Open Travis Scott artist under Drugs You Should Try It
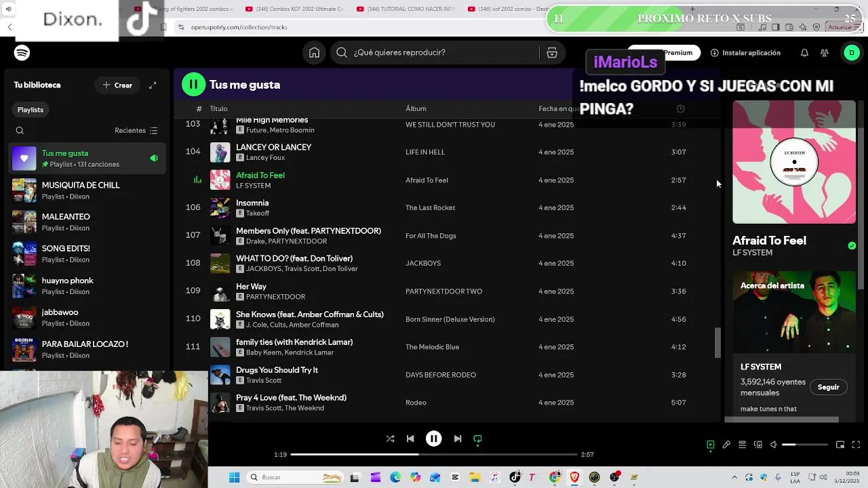 tap(264, 380)
